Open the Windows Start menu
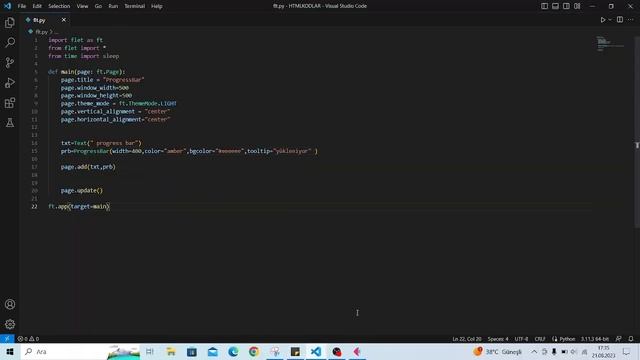Viewport: 640px width, 360px height. pos(10,351)
